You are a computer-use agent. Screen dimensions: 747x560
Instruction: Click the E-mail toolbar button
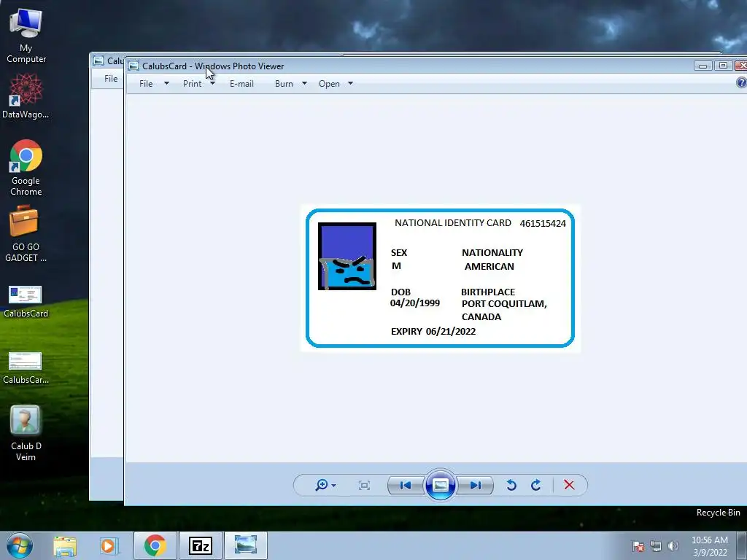(241, 84)
